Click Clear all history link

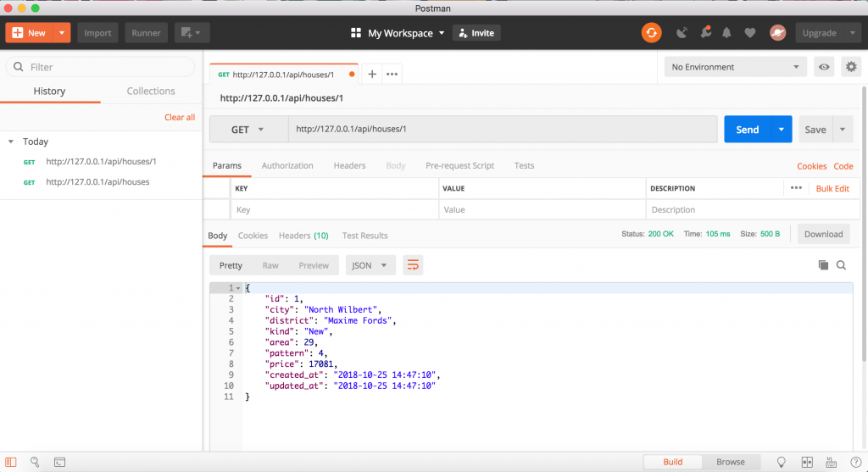click(180, 117)
